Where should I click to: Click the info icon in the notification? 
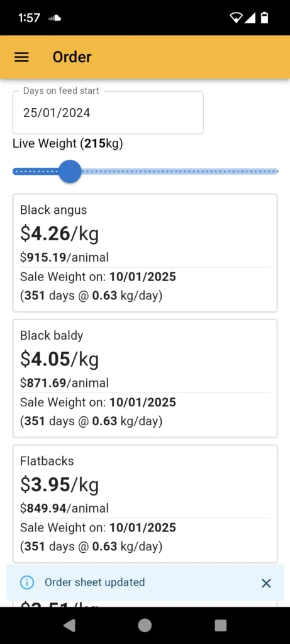tap(27, 582)
